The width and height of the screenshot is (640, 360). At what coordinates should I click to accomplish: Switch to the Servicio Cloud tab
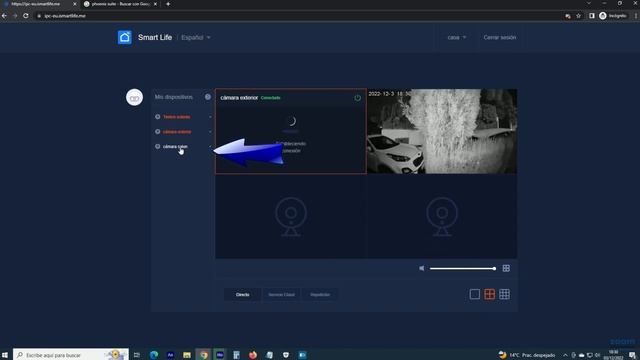281,294
